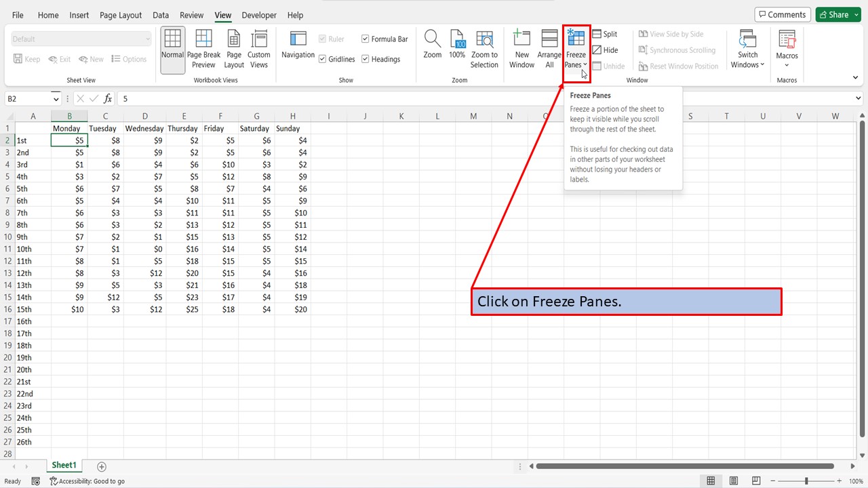Screen dimensions: 868x488
Task: Open a New Window
Action: pyautogui.click(x=521, y=47)
